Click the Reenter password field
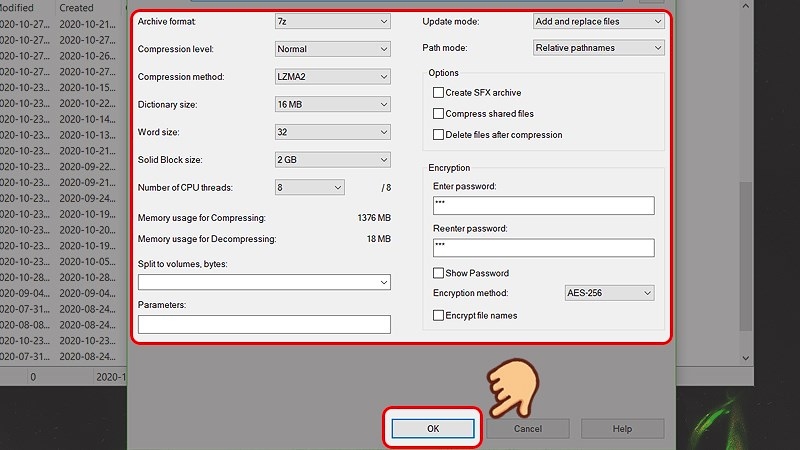 (543, 248)
